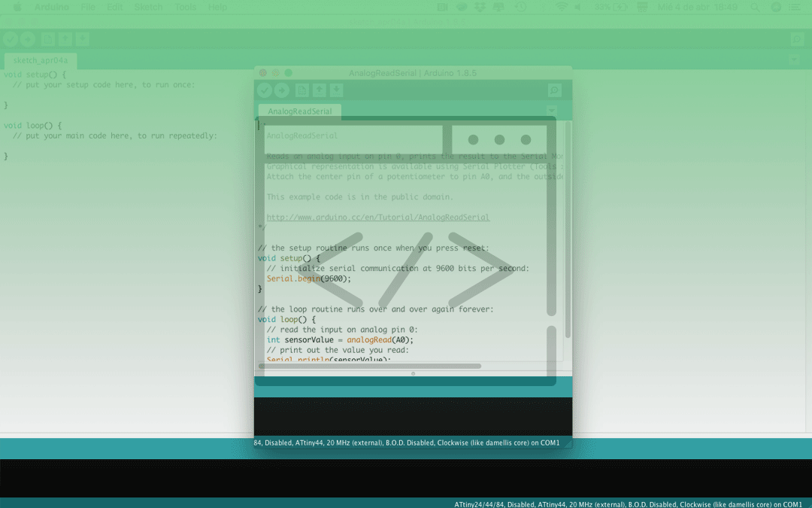The image size is (812, 508).
Task: Save the sketch via the Save icon
Action: point(335,90)
